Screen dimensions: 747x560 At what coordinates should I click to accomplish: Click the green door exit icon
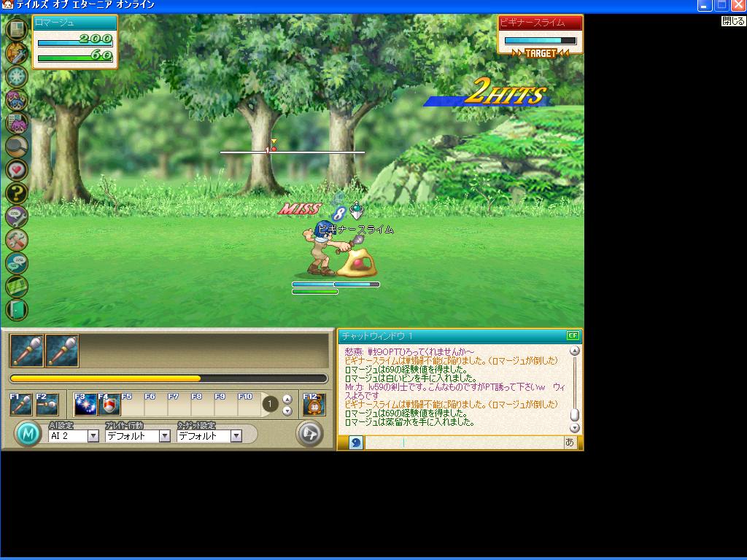(17, 309)
